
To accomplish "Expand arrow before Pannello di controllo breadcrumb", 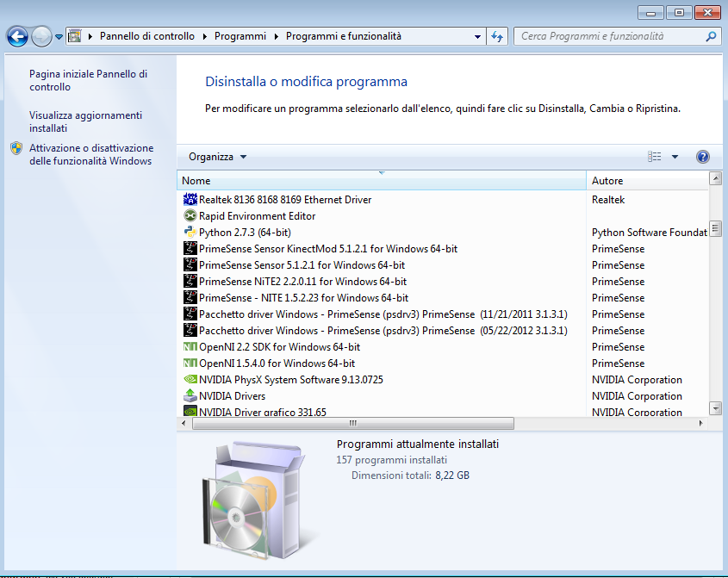I will coord(90,37).
